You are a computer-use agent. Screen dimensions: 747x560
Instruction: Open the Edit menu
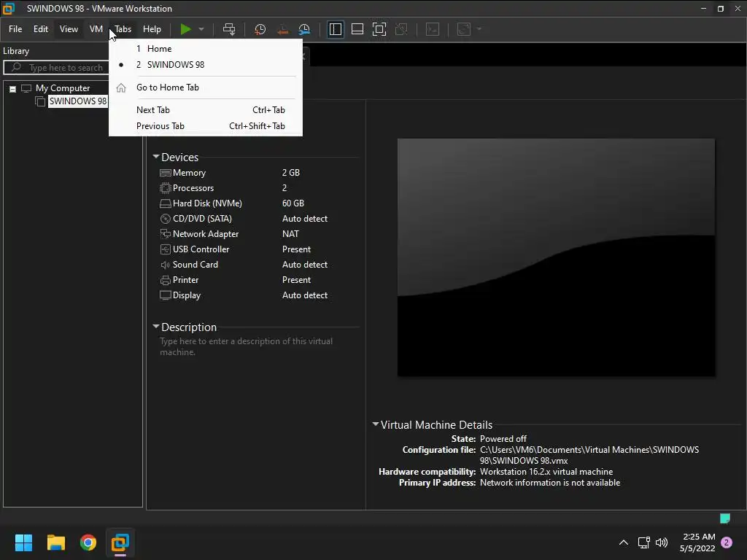[41, 29]
